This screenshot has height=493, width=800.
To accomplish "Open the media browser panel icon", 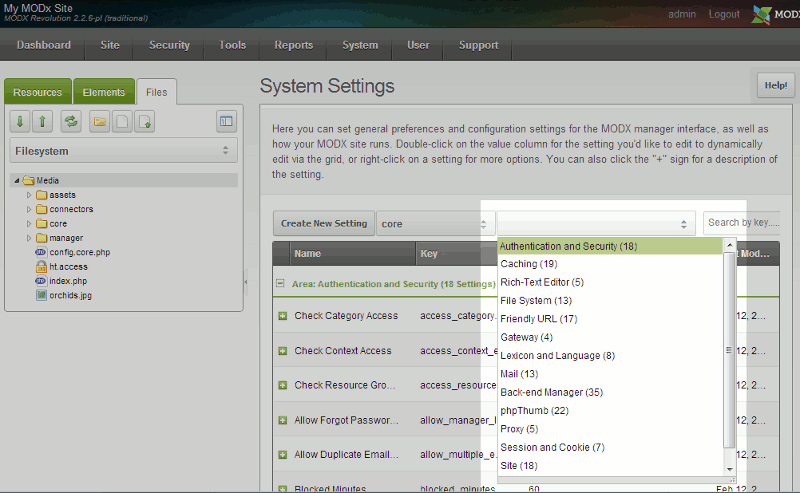I will (x=226, y=121).
